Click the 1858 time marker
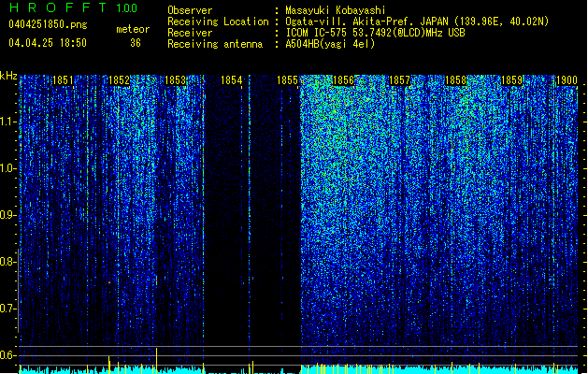This screenshot has height=374, width=588. coord(455,80)
